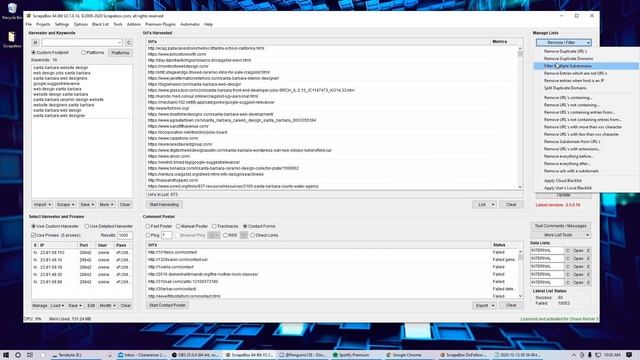Viewport: 640px width, 360px height.
Task: Select the Custom Footprint radio button
Action: (x=34, y=53)
